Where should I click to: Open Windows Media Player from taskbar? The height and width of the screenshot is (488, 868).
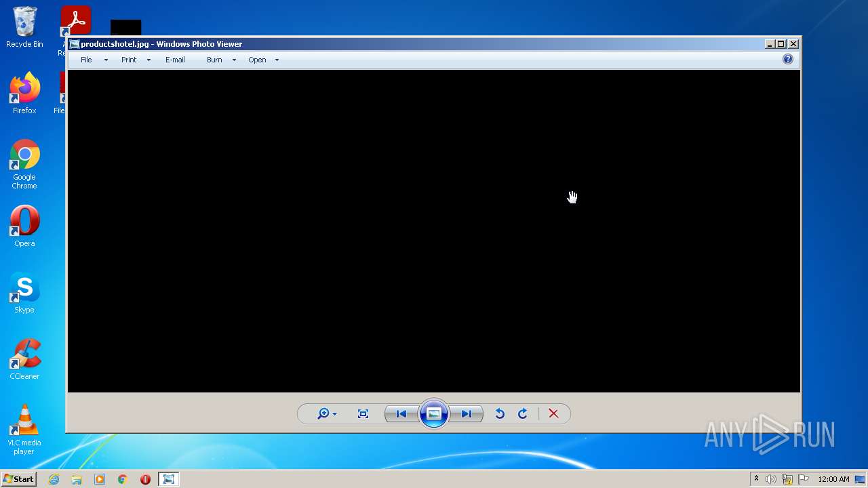coord(100,479)
